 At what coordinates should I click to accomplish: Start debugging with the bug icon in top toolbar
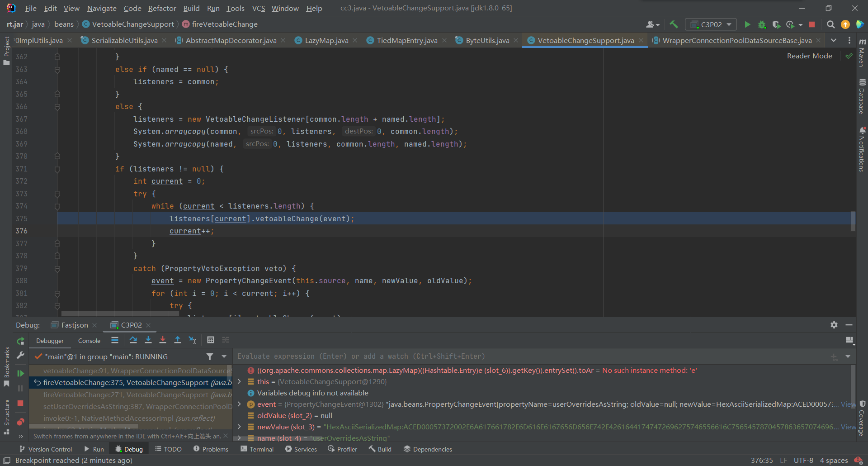click(762, 24)
